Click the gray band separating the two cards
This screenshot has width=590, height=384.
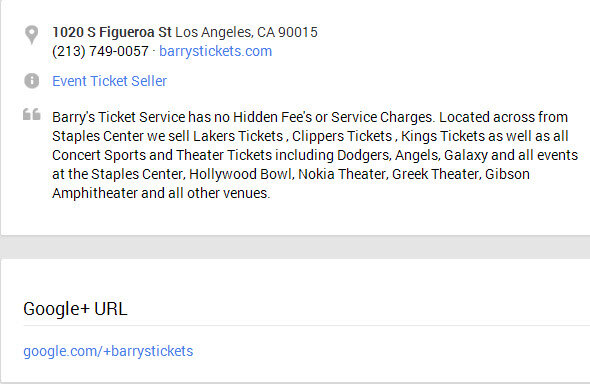[295, 247]
